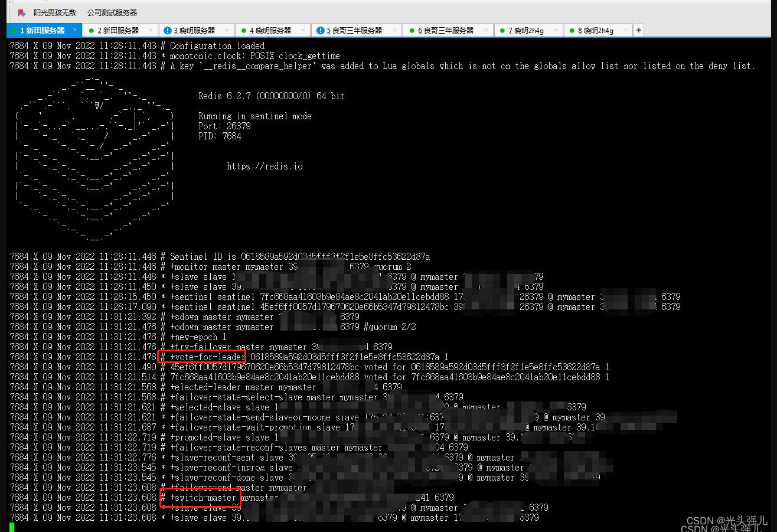Close tab 8 晓明2h4g
Viewport: 777px width, 532px height.
click(x=626, y=30)
